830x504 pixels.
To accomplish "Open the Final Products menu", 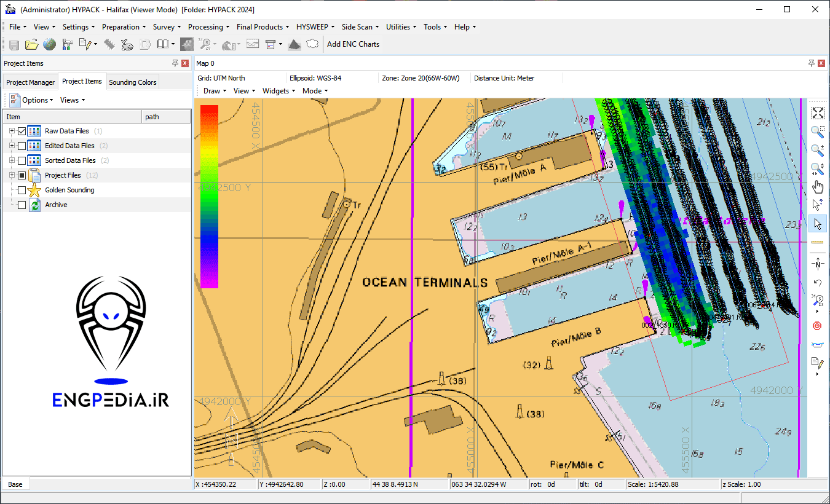I will coord(263,27).
